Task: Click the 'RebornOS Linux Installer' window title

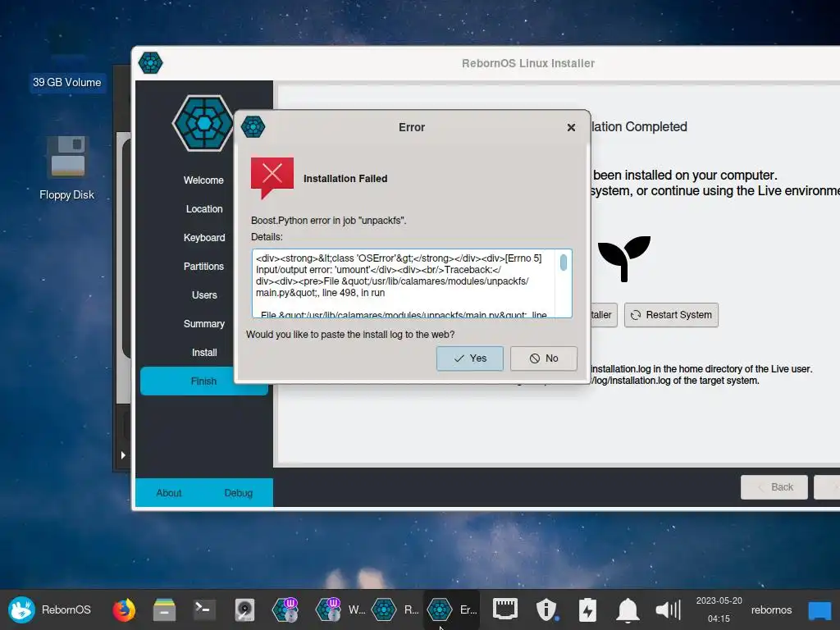Action: coord(528,63)
